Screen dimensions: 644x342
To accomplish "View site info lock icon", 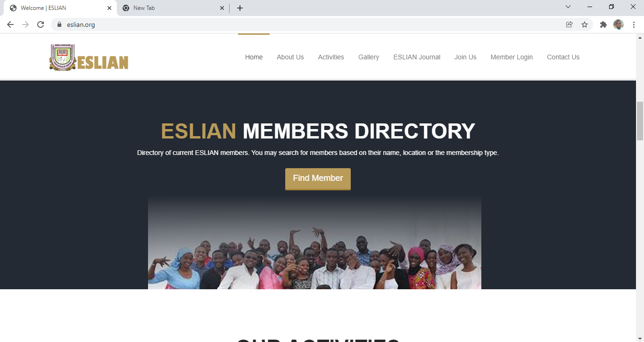I will coord(59,24).
